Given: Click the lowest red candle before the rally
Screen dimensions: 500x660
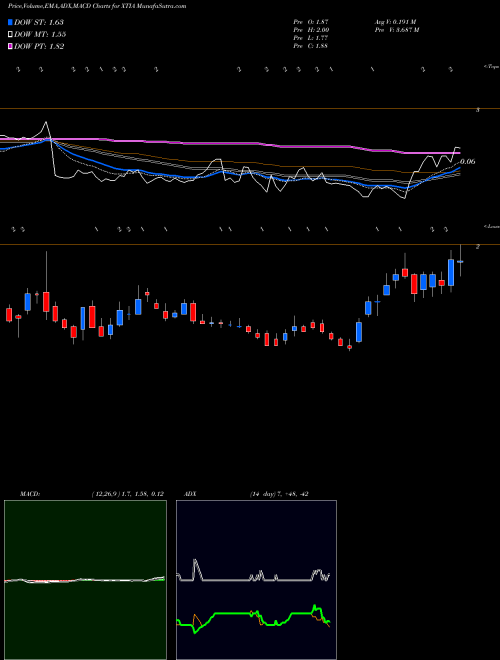Looking at the screenshot, I should (349, 347).
